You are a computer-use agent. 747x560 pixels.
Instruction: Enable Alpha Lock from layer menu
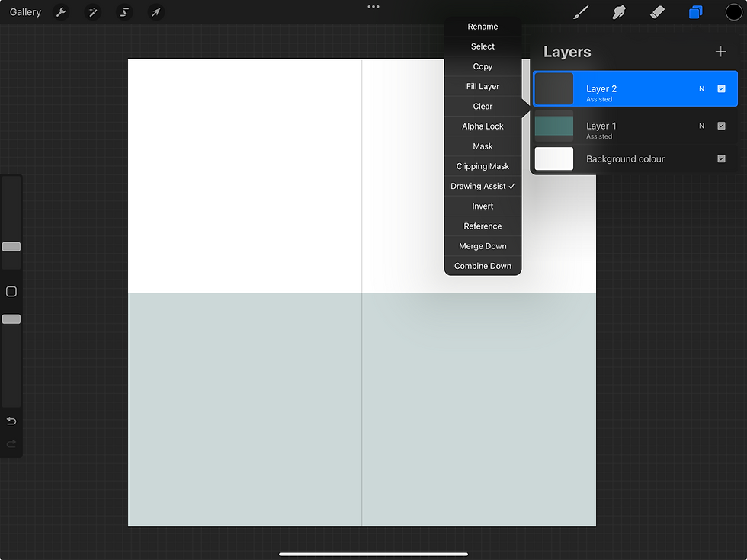tap(482, 126)
